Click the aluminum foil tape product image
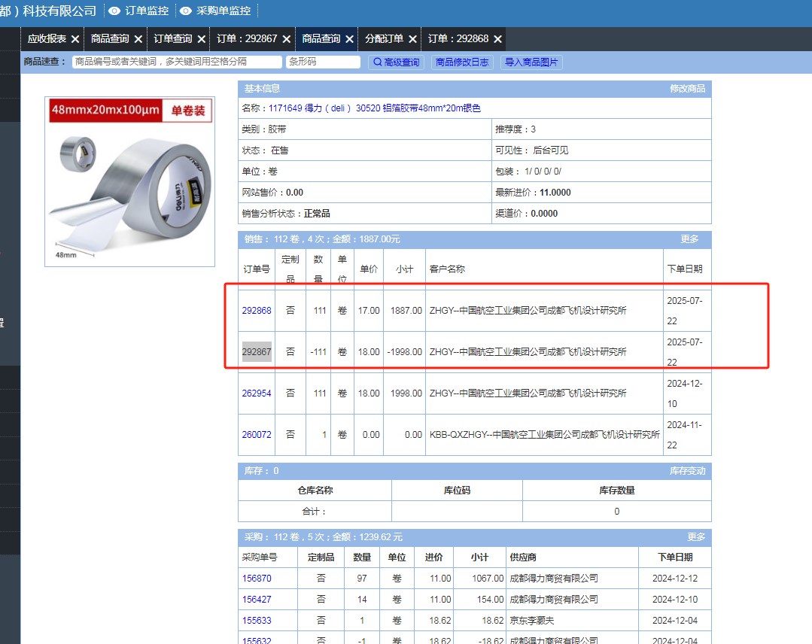This screenshot has width=812, height=644. (129, 182)
